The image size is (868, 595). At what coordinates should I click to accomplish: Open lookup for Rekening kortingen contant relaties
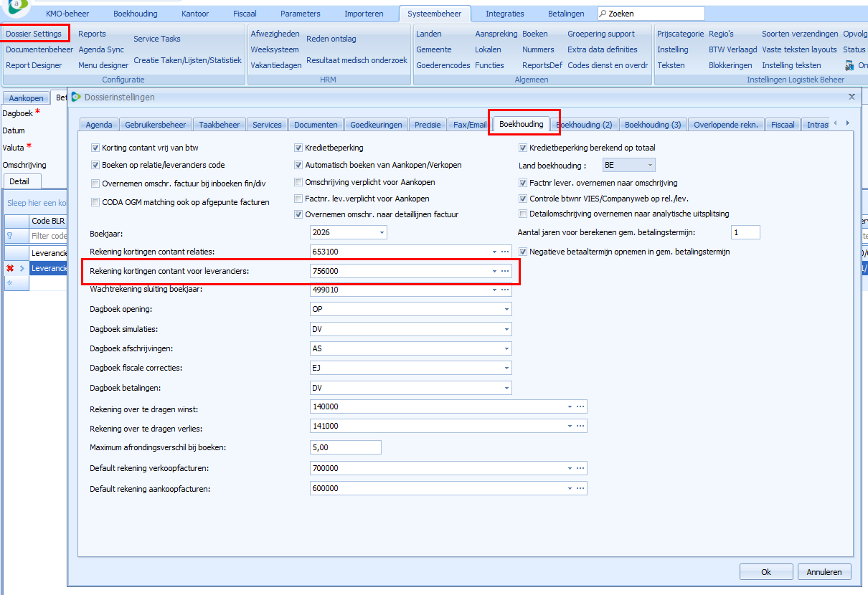506,252
